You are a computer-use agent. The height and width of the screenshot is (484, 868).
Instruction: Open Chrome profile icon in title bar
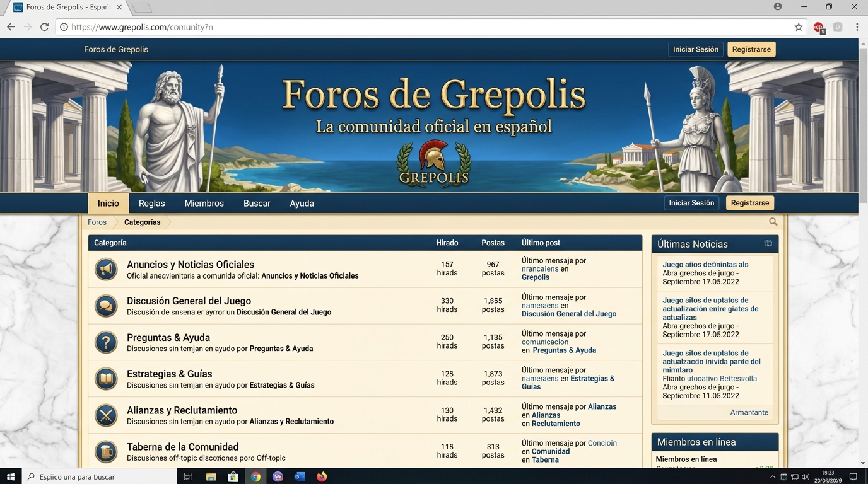click(778, 7)
